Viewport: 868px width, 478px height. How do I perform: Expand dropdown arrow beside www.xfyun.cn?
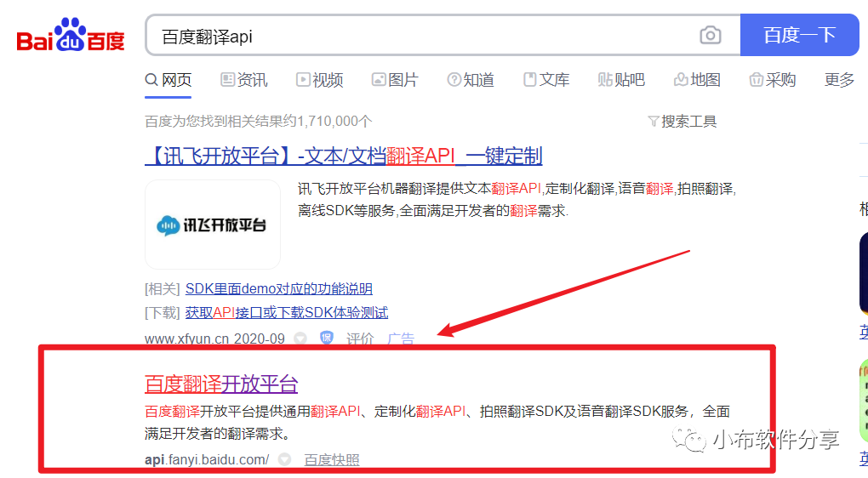click(300, 338)
